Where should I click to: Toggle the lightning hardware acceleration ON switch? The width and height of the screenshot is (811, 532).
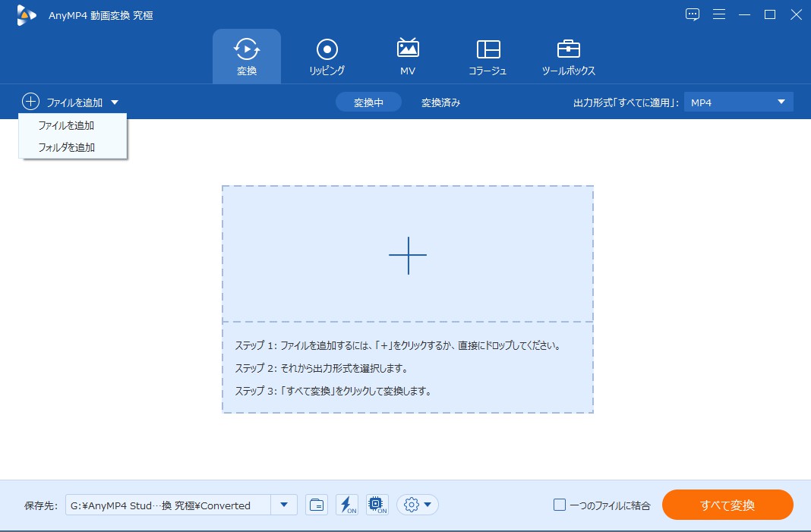click(x=346, y=504)
